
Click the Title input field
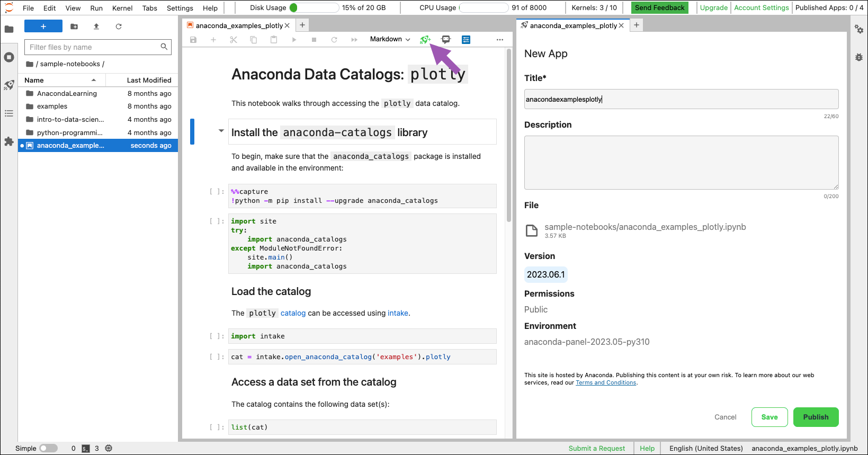(681, 99)
